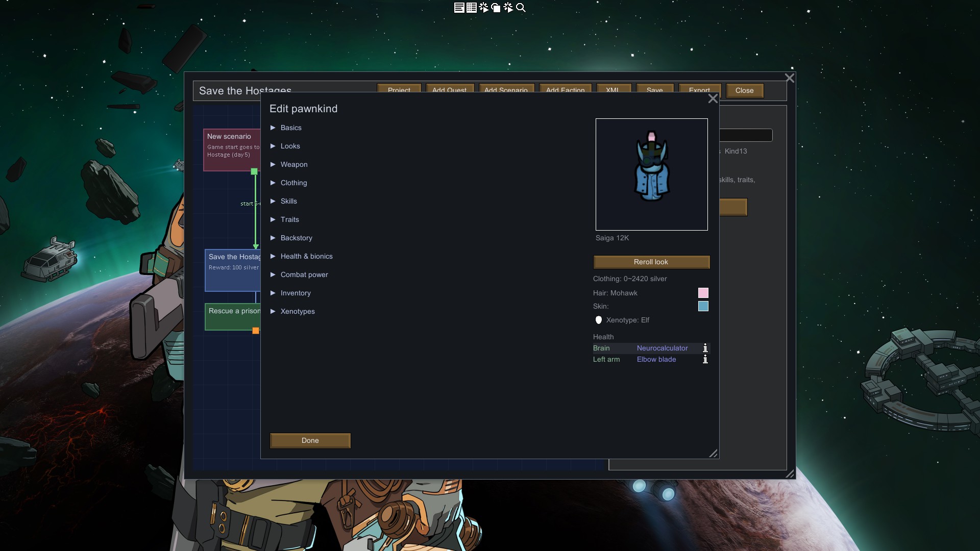Click Reroll look button
The image size is (980, 551).
pos(651,262)
